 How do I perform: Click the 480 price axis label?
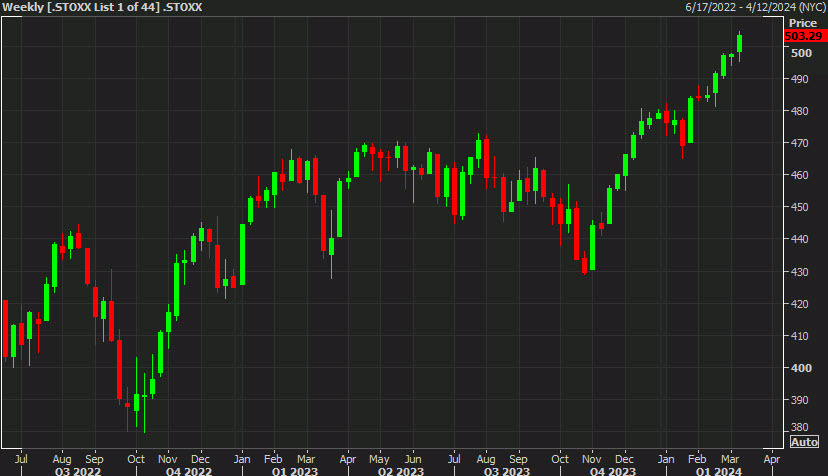[x=799, y=111]
